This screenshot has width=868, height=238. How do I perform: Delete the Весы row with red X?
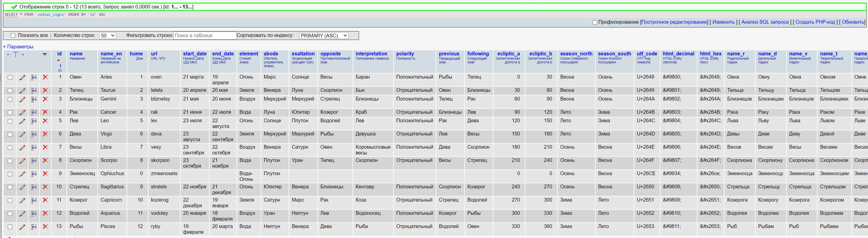[x=45, y=147]
